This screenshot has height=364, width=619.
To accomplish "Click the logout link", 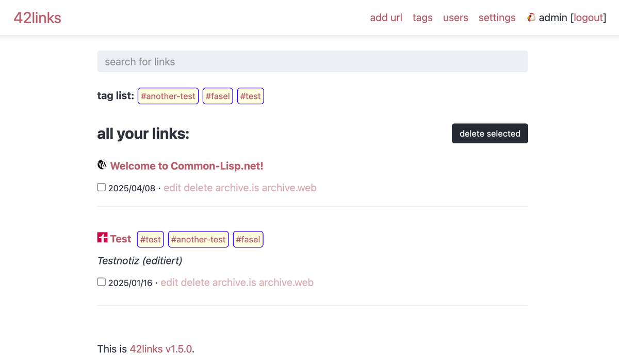I will tap(588, 18).
